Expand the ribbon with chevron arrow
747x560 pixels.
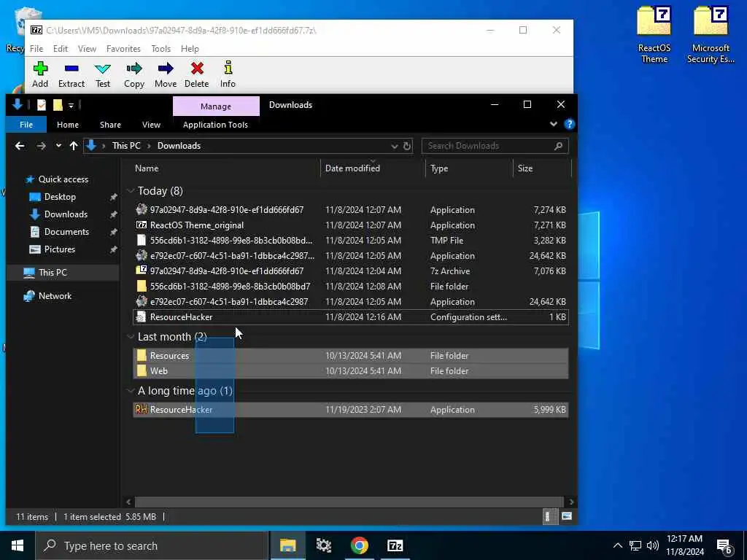point(553,124)
